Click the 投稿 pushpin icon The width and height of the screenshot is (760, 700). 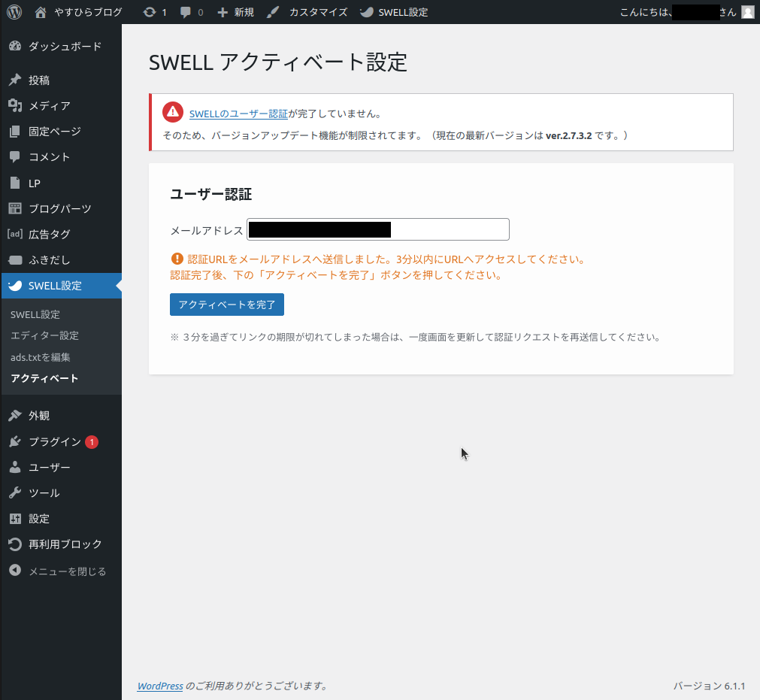click(x=15, y=80)
